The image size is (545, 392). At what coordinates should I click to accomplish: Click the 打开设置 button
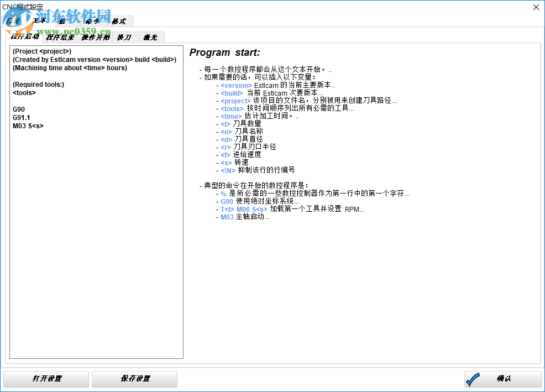tap(46, 379)
